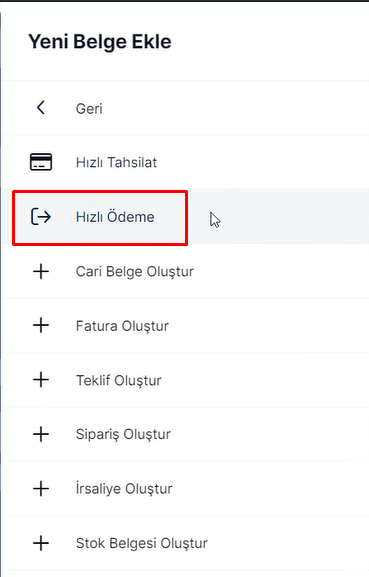Image resolution: width=369 pixels, height=577 pixels.
Task: Click the plus icon beside Fatura Oluştur
Action: click(41, 325)
